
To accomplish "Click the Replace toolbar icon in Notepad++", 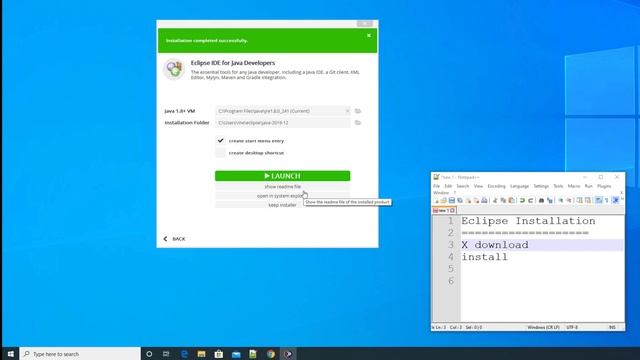I will pos(549,200).
